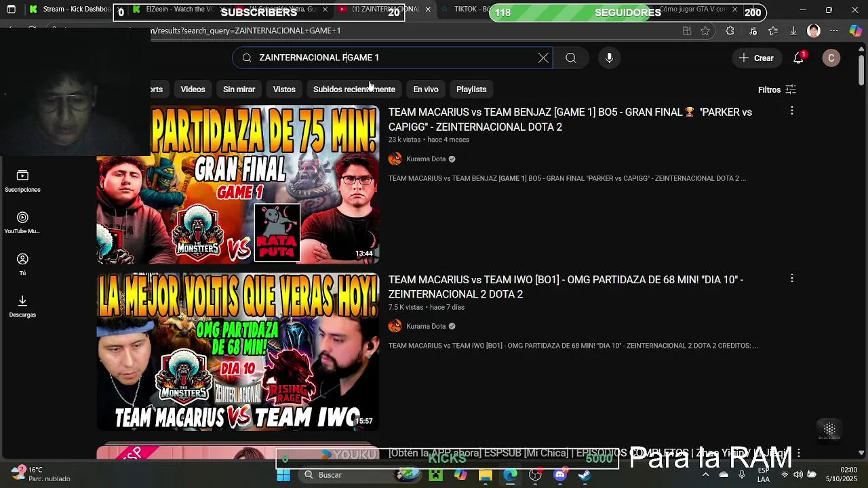Start voice search with the microphone icon
This screenshot has height=488, width=868.
(x=609, y=58)
